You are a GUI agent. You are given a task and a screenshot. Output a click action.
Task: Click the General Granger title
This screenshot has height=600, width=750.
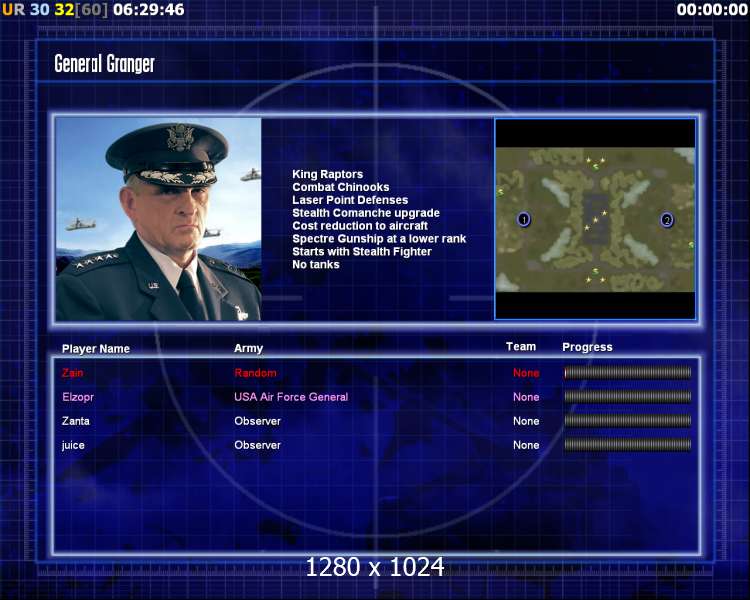pos(104,64)
